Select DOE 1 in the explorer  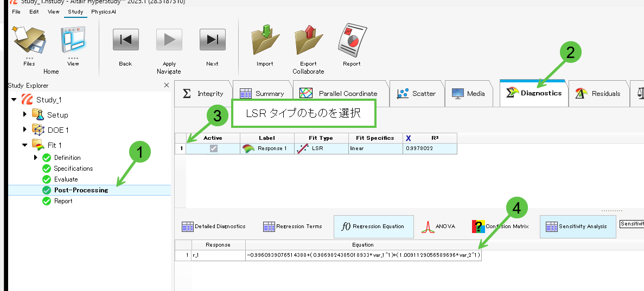[58, 130]
